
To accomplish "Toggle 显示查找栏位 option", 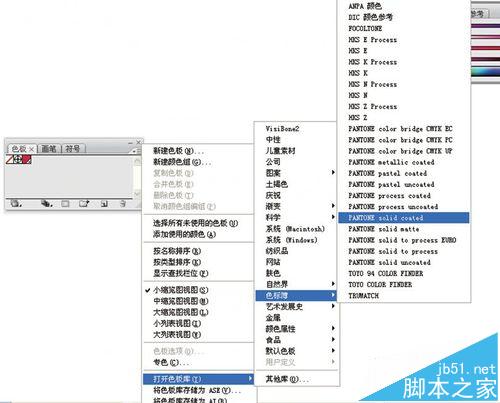I will click(x=181, y=273).
